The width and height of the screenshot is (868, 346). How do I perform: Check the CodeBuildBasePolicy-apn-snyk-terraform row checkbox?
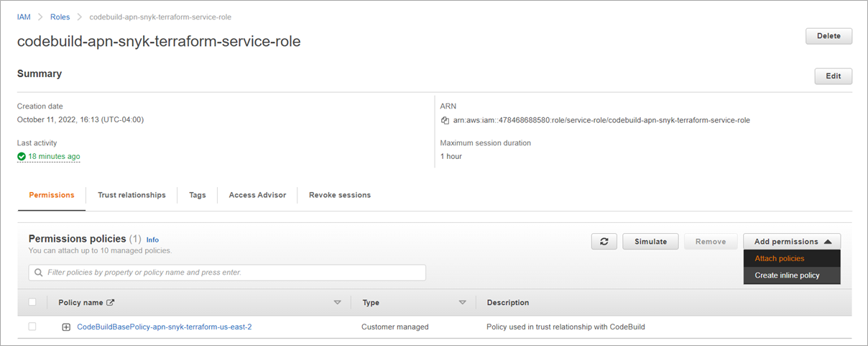[32, 327]
